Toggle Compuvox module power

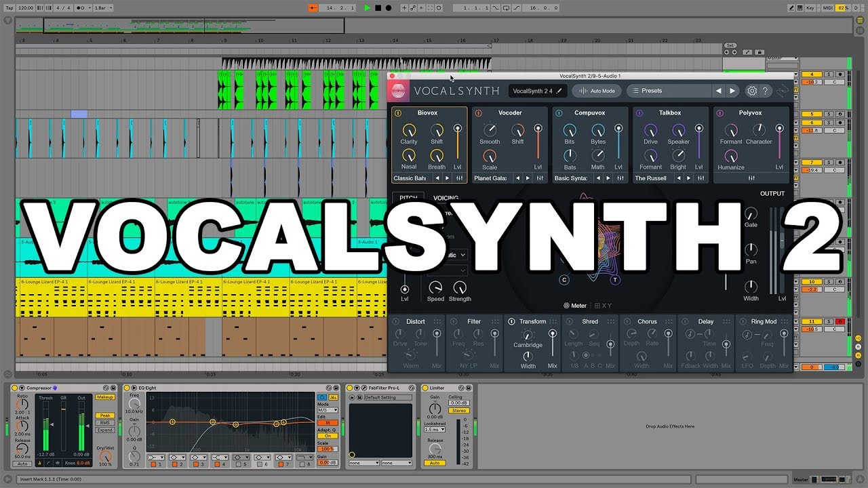click(x=559, y=113)
